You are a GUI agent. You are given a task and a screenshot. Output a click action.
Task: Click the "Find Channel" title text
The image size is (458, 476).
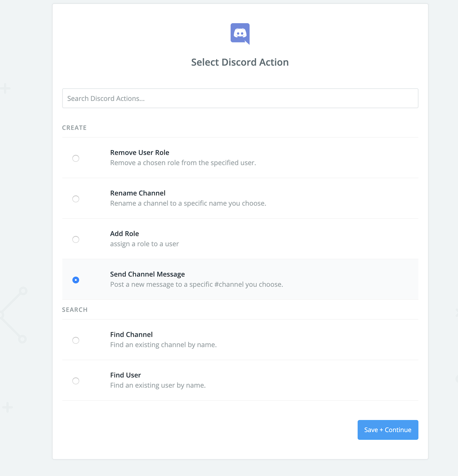pos(132,334)
